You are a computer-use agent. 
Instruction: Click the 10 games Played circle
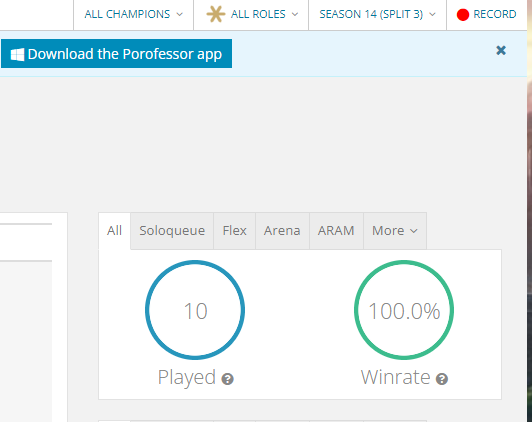(195, 310)
